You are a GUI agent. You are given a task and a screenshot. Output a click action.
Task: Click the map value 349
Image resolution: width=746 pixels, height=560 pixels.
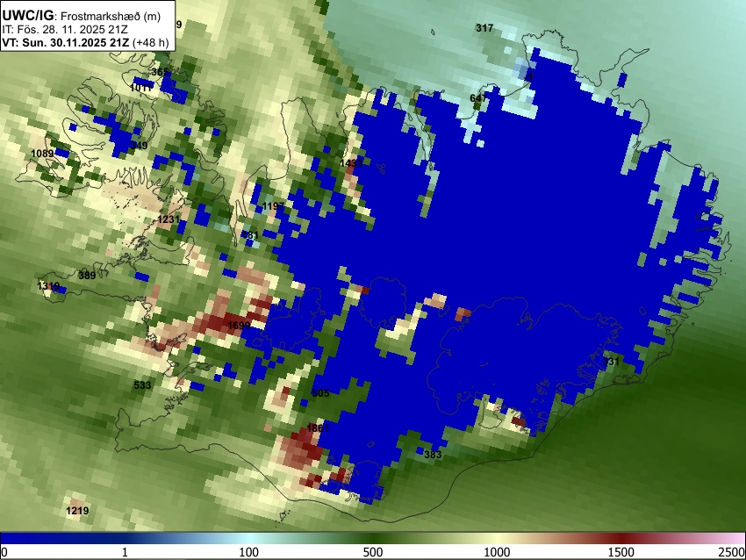pyautogui.click(x=139, y=146)
